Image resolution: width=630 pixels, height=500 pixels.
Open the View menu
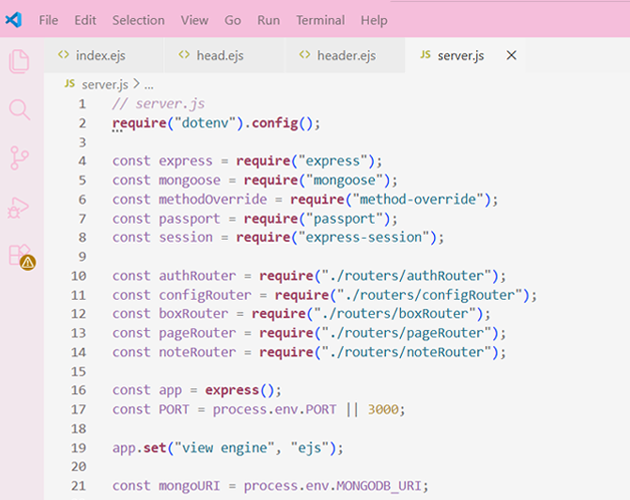pyautogui.click(x=194, y=20)
